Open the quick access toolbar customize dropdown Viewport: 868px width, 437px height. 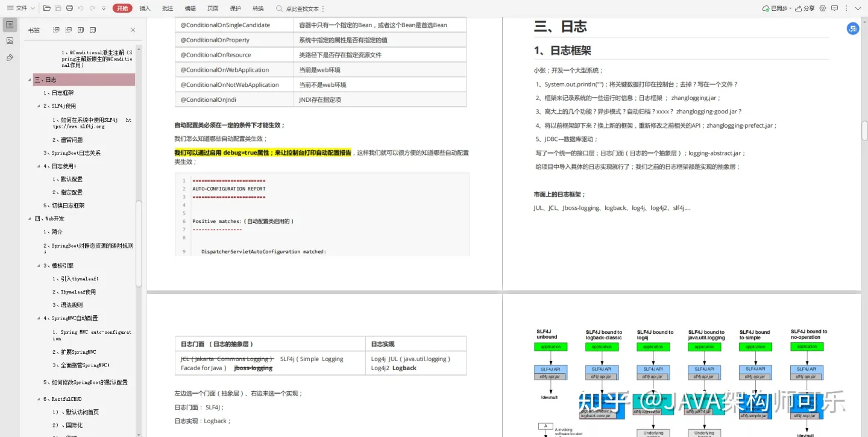(104, 8)
